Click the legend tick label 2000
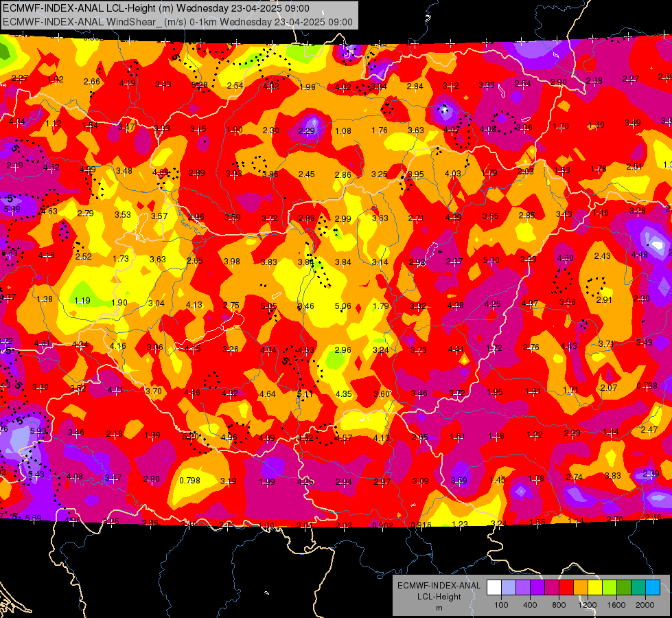 (x=645, y=605)
